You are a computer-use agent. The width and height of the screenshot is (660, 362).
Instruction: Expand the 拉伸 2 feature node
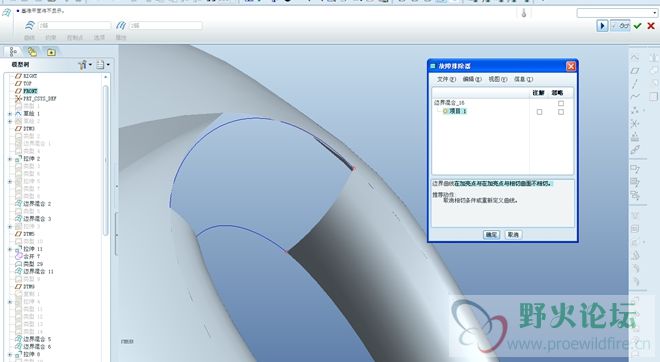(10, 159)
